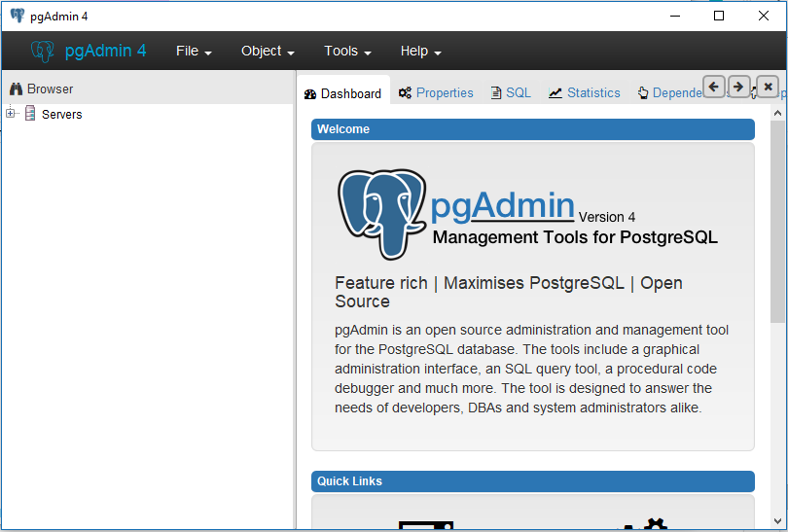Click the Browser panel title
Image resolution: width=788 pixels, height=532 pixels.
(50, 89)
